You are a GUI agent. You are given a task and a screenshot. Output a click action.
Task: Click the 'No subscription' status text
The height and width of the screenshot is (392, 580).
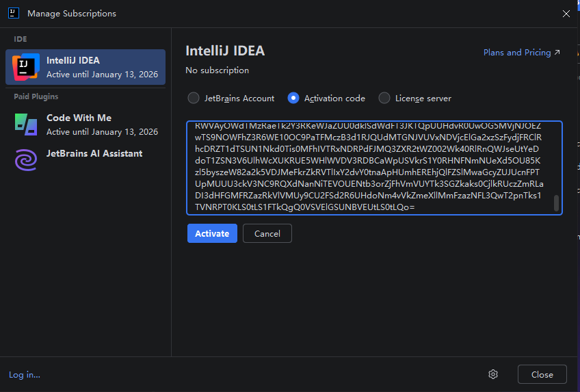point(217,70)
